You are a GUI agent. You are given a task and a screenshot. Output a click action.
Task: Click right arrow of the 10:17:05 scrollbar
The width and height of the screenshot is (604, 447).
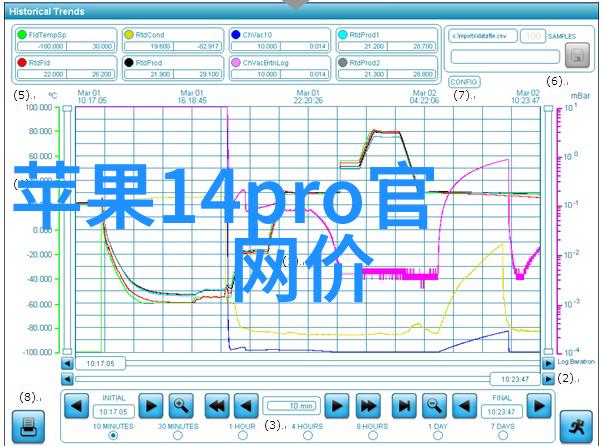548,363
